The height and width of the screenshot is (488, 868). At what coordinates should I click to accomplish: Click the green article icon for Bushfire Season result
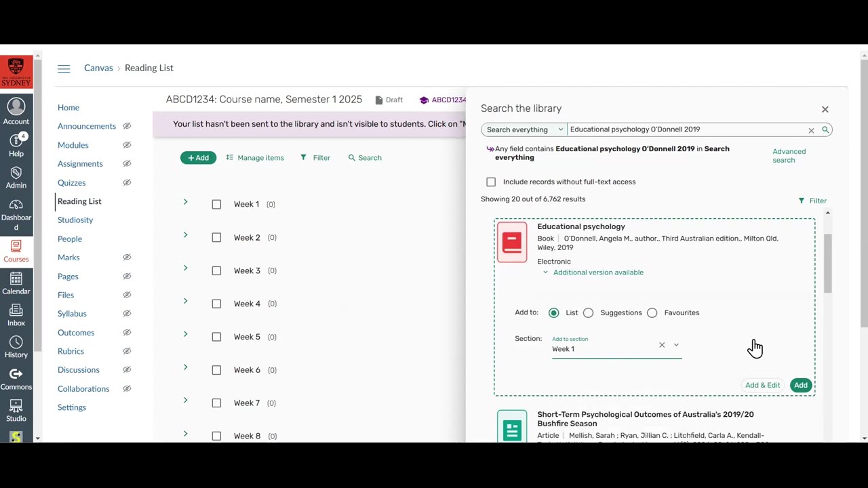tap(512, 426)
